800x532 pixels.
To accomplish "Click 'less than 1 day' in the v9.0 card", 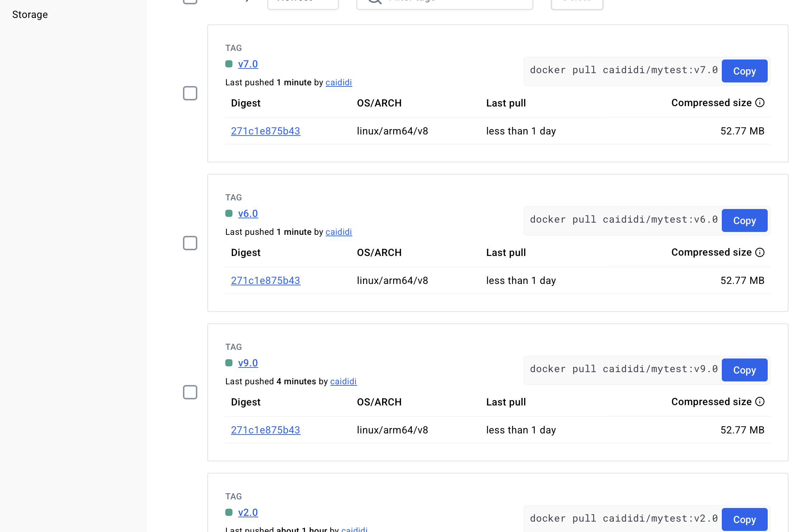I will [521, 430].
